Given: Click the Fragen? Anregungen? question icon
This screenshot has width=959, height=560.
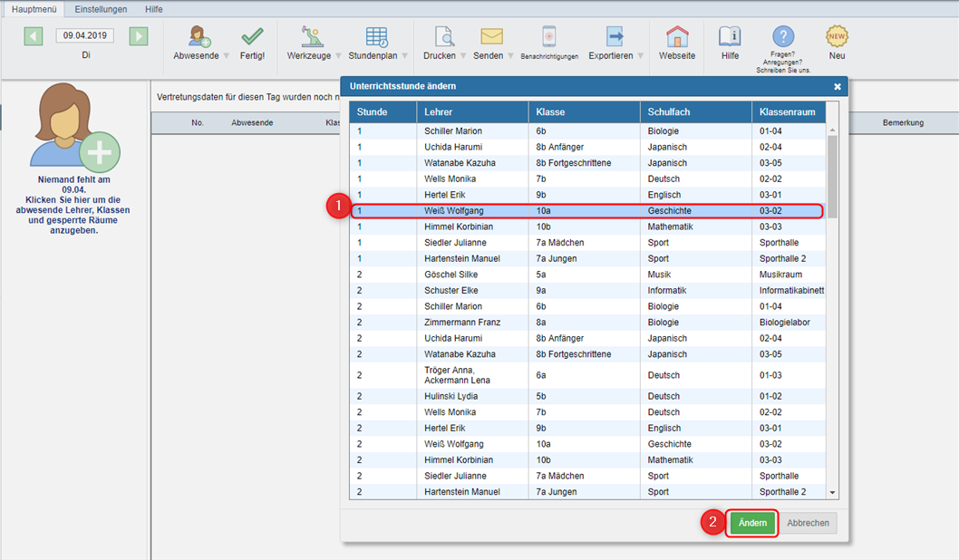Looking at the screenshot, I should pyautogui.click(x=783, y=36).
